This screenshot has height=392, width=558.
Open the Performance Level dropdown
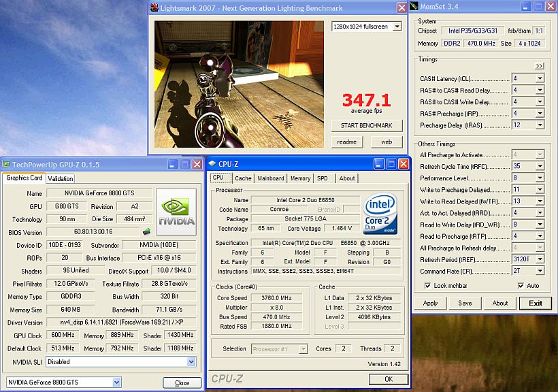click(540, 178)
